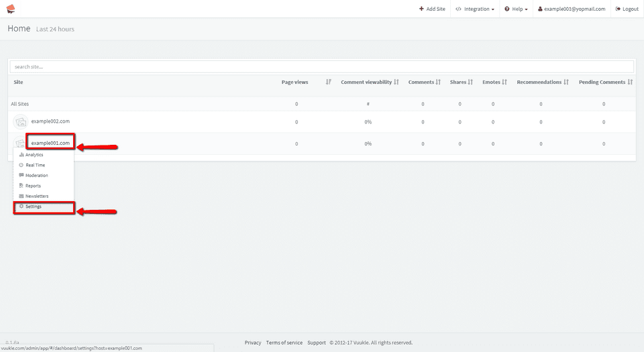Select Analytics from site menu

tap(34, 155)
